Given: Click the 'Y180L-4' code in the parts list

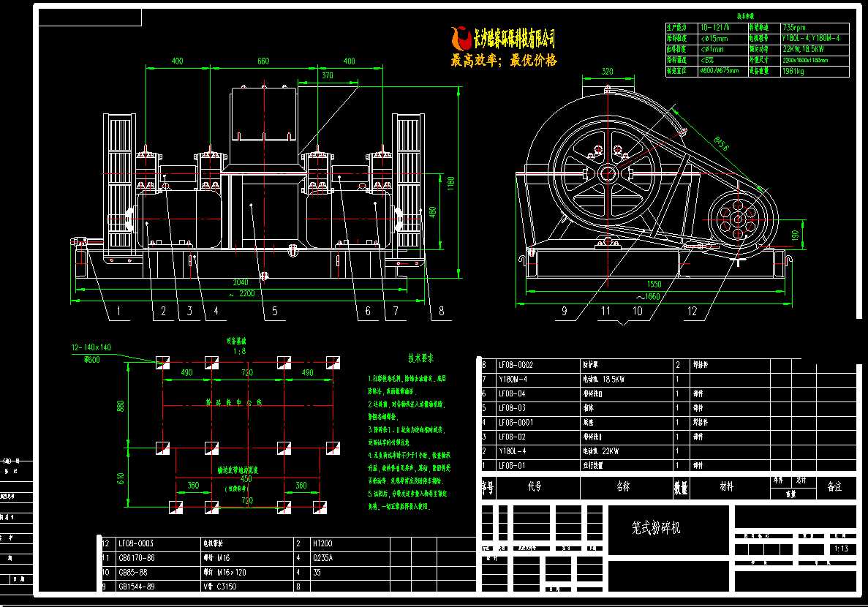Looking at the screenshot, I should tap(512, 451).
